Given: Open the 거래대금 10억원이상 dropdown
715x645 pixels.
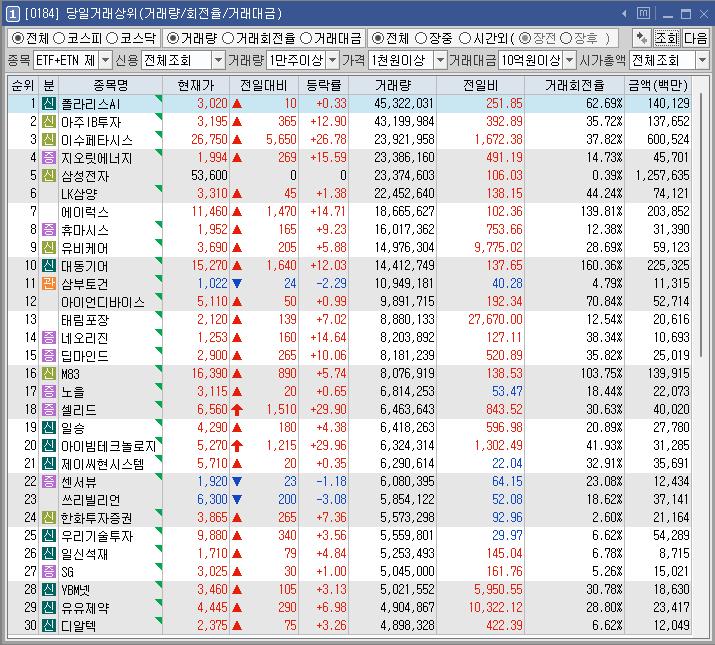Looking at the screenshot, I should (x=569, y=60).
